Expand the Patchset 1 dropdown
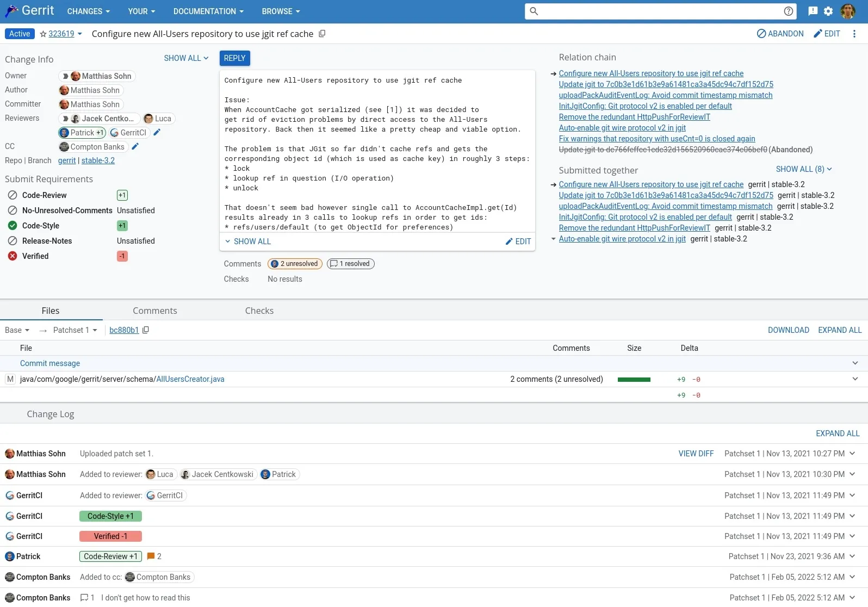The width and height of the screenshot is (868, 607). [x=75, y=330]
